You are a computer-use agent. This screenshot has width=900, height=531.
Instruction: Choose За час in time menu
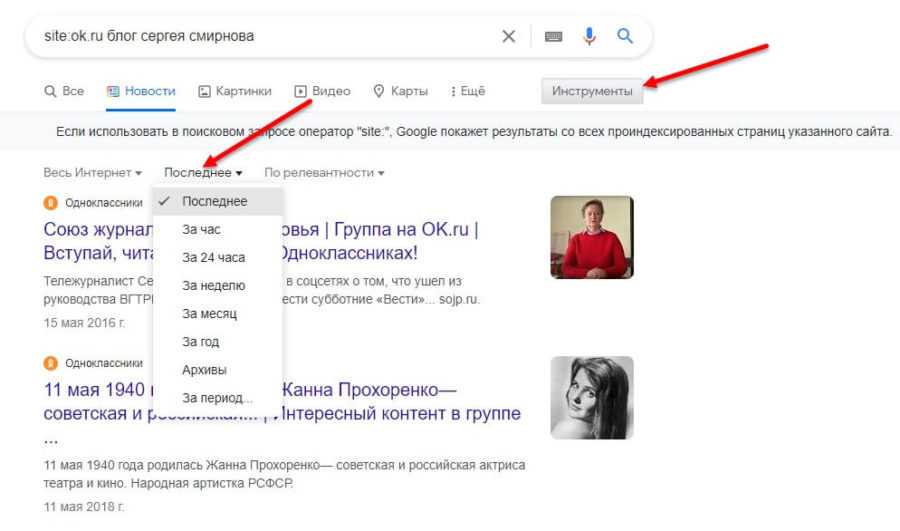click(x=201, y=229)
